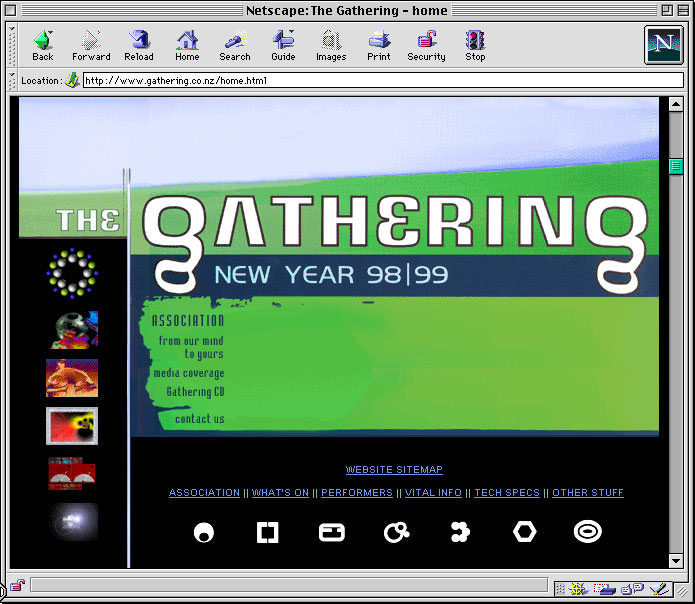Click the hexagon symbol icon
The width and height of the screenshot is (695, 604).
coord(524,532)
